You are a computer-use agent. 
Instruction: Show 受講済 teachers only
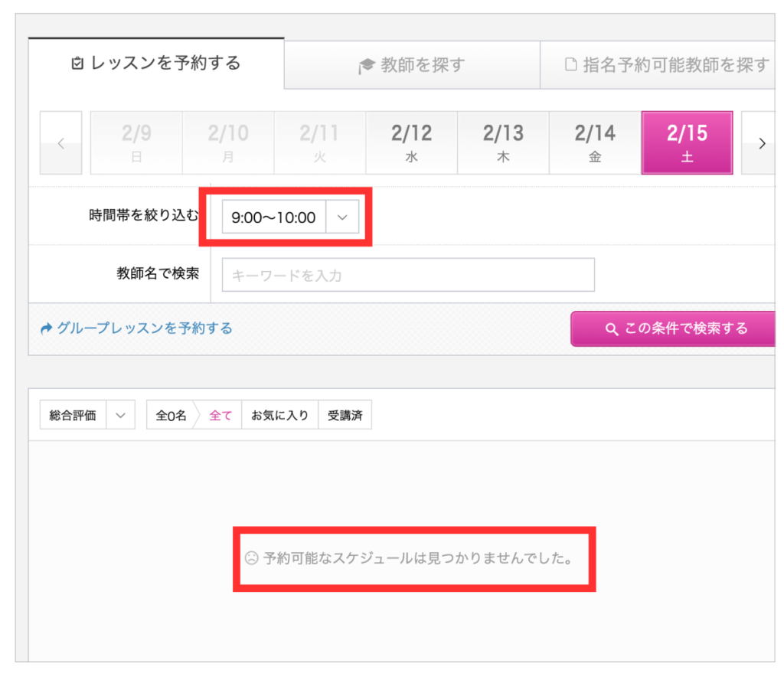pyautogui.click(x=345, y=415)
